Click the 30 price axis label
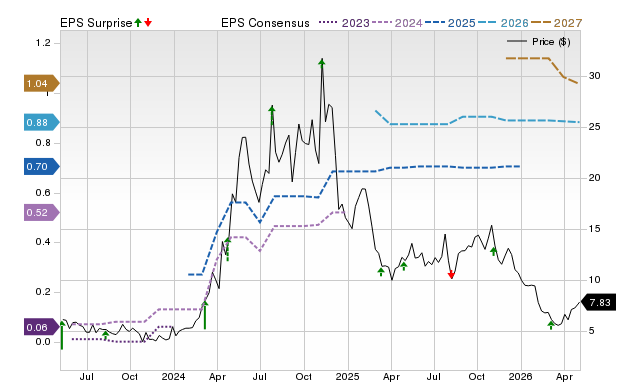This screenshot has width=640, height=382. (594, 76)
